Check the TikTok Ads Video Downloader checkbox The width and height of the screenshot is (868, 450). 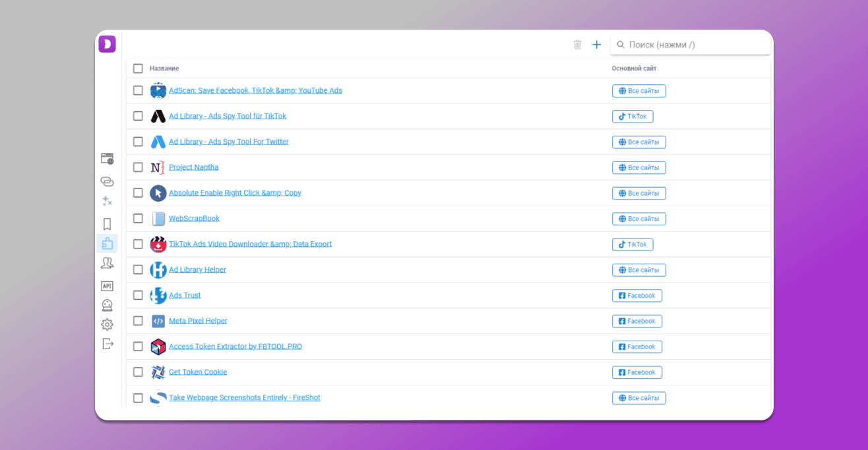coord(138,244)
